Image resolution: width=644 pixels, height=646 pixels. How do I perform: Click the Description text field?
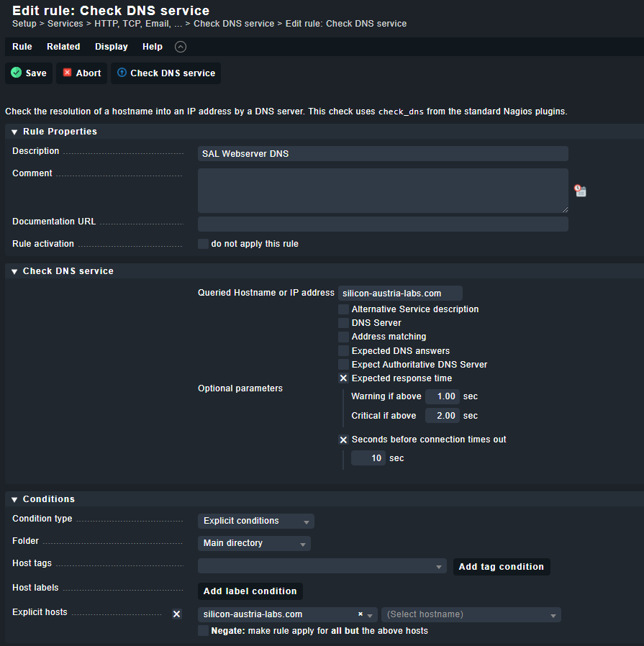click(x=382, y=154)
